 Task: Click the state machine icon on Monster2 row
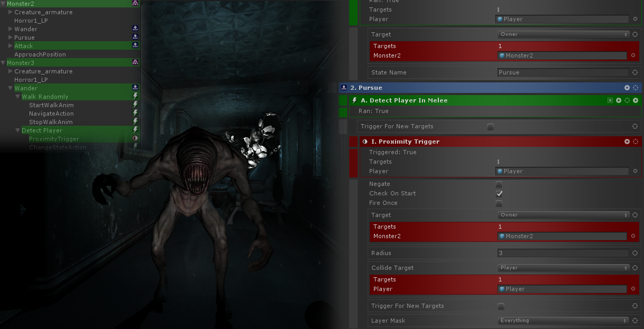point(135,4)
